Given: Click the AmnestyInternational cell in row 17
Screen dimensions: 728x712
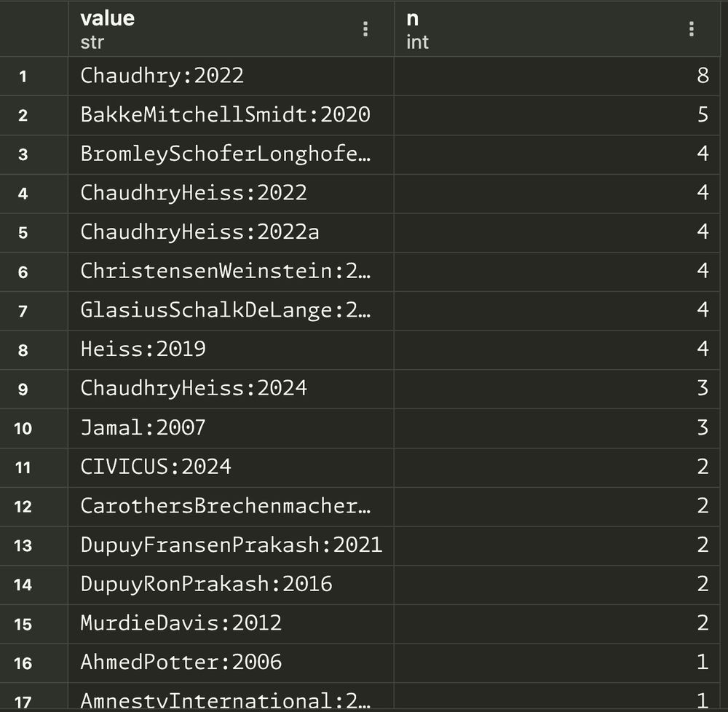Looking at the screenshot, I should pyautogui.click(x=232, y=697).
